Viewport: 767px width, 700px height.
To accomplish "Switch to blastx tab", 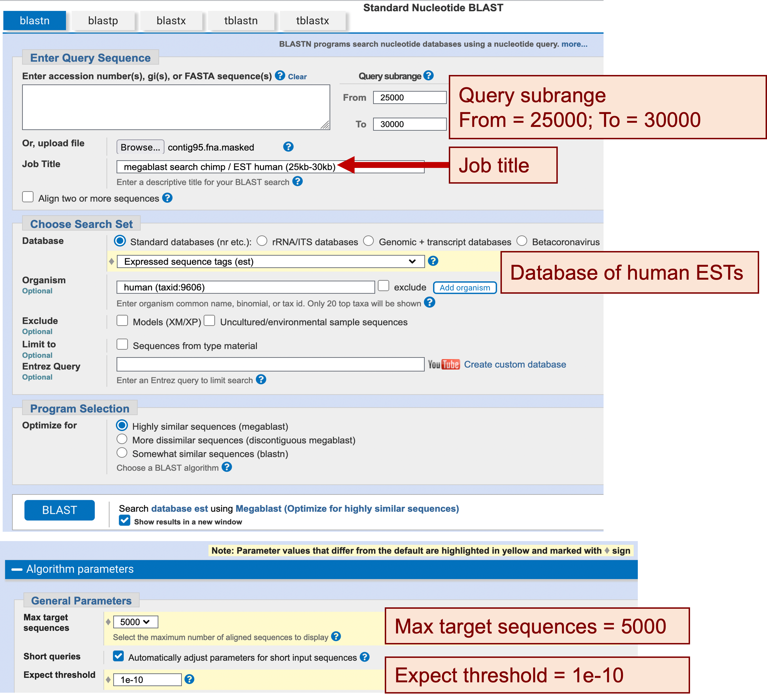I will (x=171, y=20).
